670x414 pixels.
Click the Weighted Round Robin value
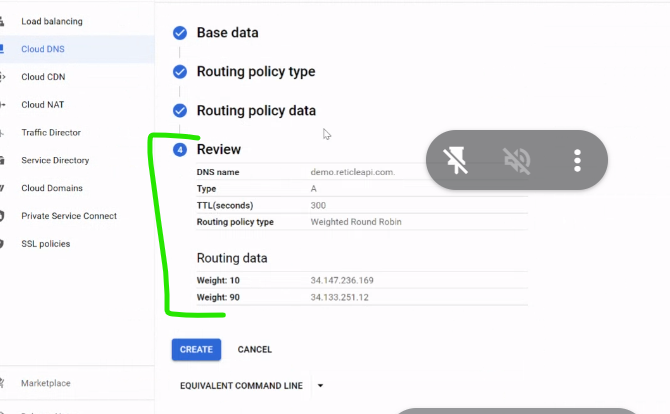pos(356,222)
